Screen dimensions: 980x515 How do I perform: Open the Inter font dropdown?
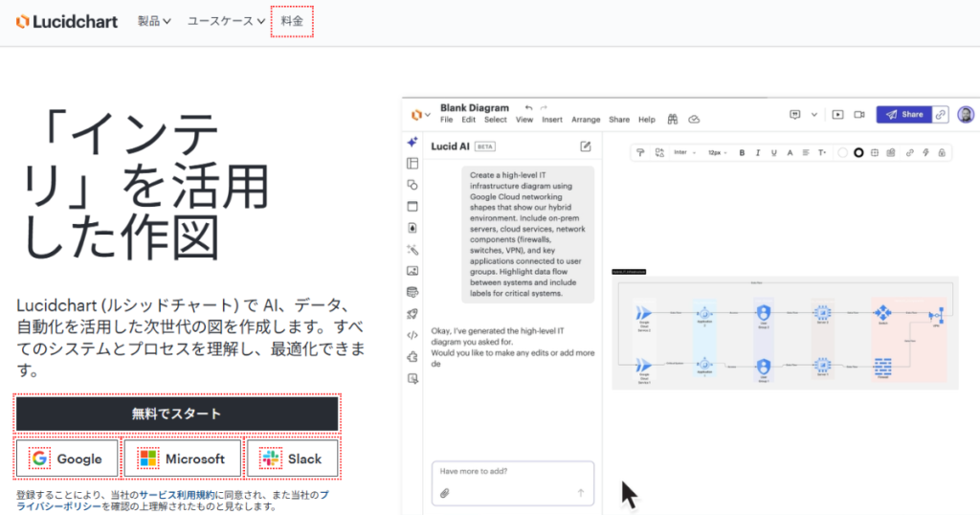point(685,152)
